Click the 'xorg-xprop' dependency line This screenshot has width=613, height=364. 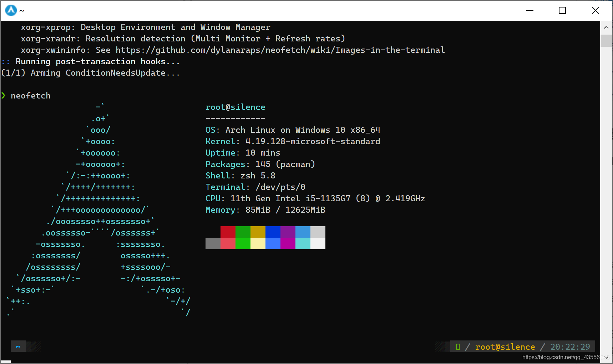pos(146,27)
